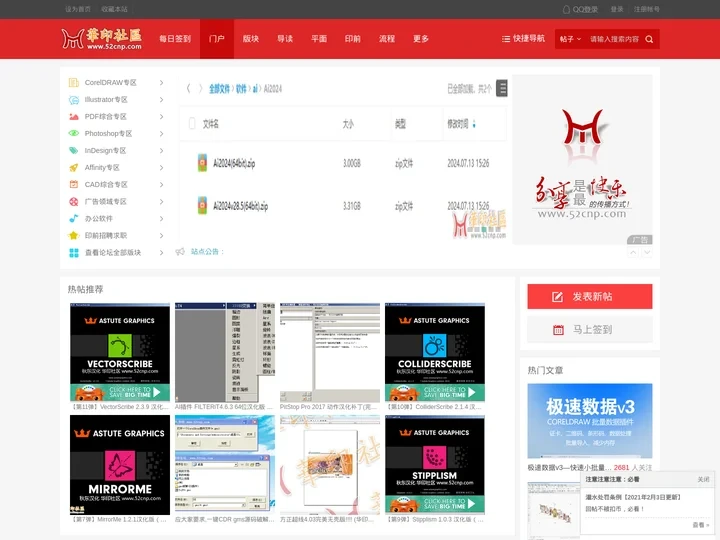Go forward with the right arrow in file browser
Screen dimensions: 720x540
point(200,88)
